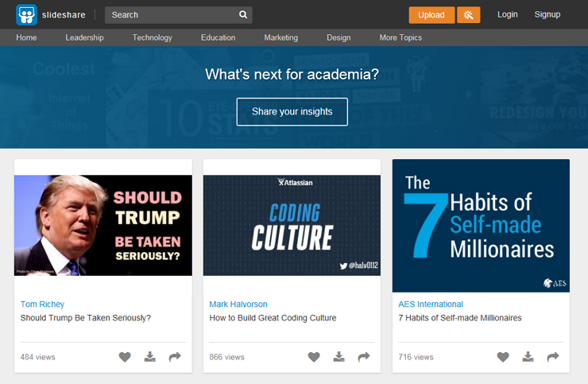Click the What's next for academia? heading
This screenshot has height=384, width=588.
[x=292, y=74]
